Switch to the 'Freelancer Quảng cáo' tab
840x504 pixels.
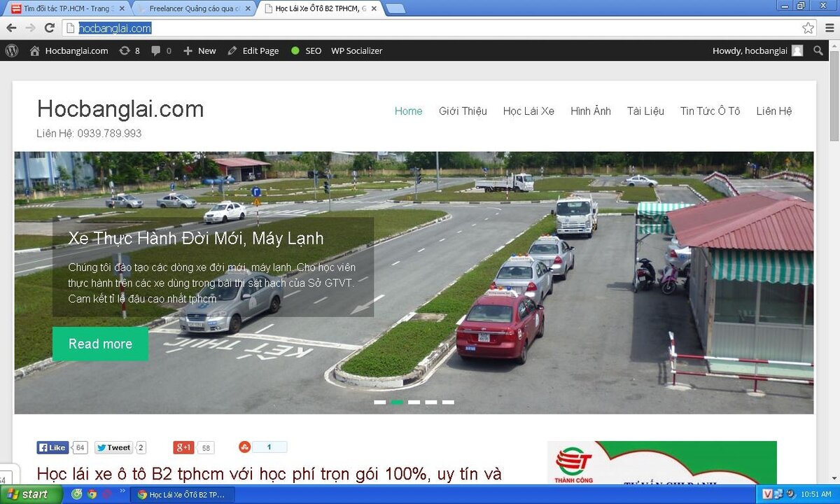(x=195, y=8)
